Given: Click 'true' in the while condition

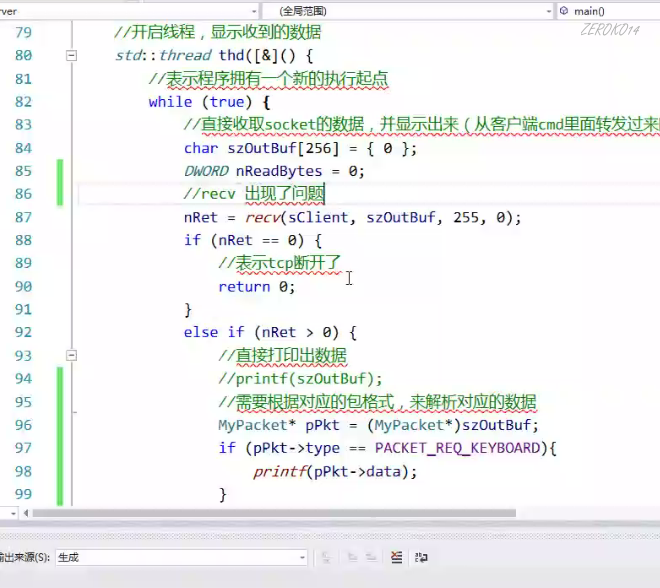Looking at the screenshot, I should 227,102.
